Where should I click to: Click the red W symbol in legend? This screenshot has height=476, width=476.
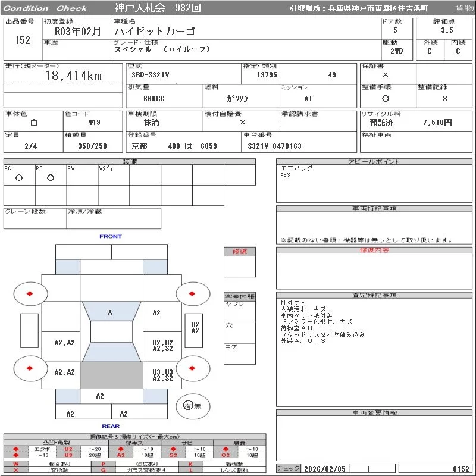point(16,464)
